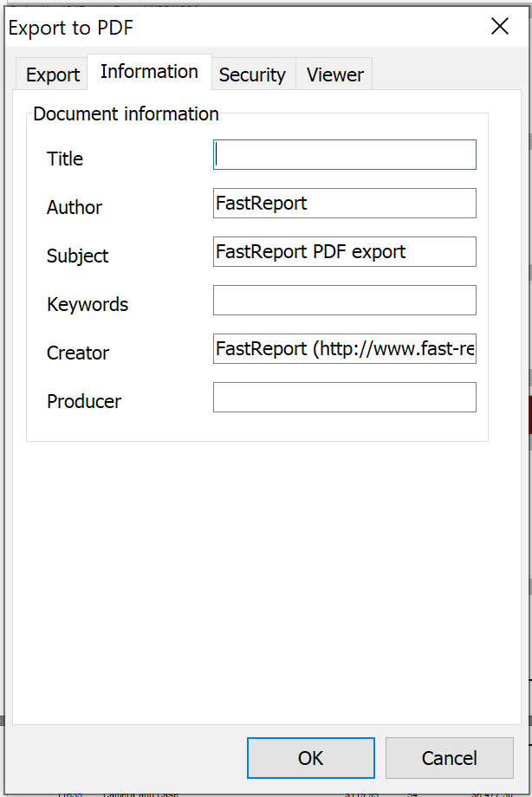Click the Document information group heading
Viewport: 532px width, 797px height.
tap(126, 113)
